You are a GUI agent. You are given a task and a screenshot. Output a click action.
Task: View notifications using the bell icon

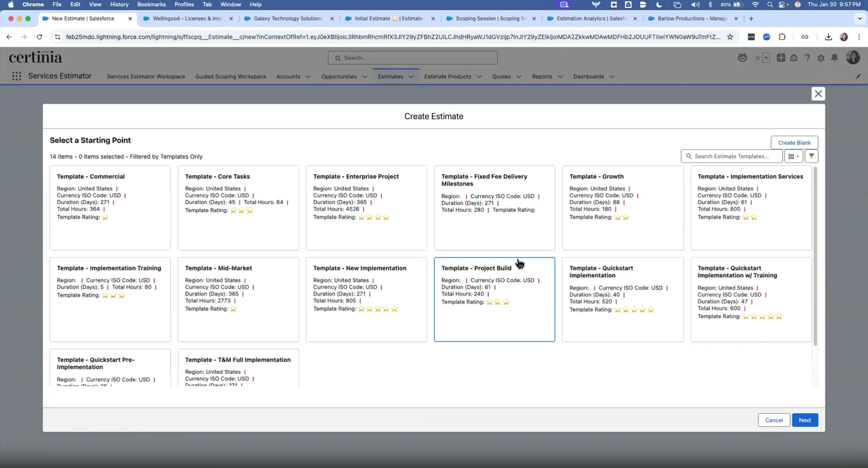(x=835, y=57)
